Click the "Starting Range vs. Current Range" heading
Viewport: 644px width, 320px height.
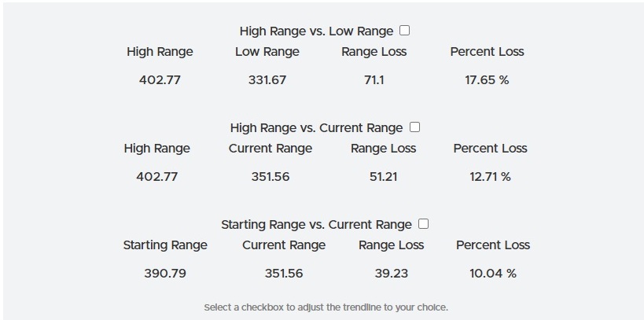coord(316,224)
